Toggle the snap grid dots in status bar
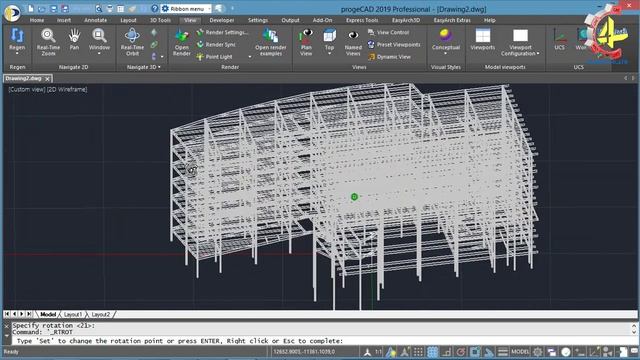The height and width of the screenshot is (360, 640). click(418, 351)
